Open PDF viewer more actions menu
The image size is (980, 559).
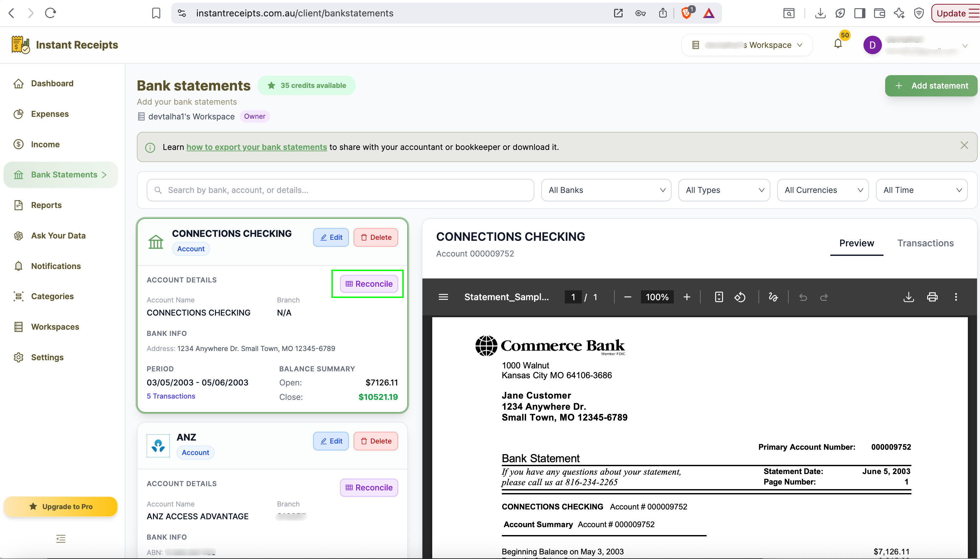click(x=956, y=297)
